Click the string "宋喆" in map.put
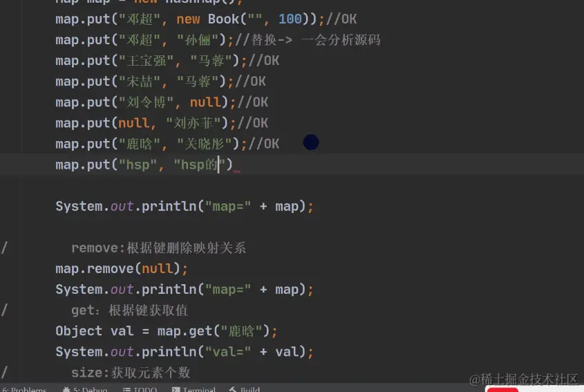Viewport: 584px width, 392px height. (140, 82)
